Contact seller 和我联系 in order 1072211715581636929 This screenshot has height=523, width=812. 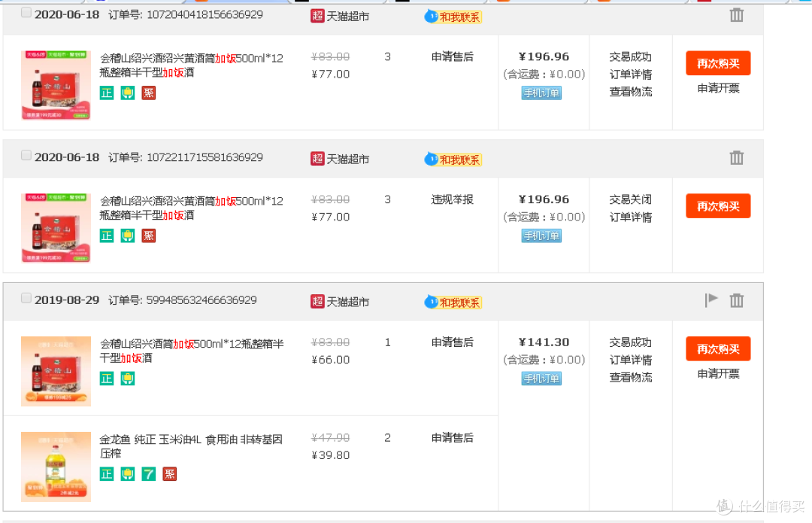pyautogui.click(x=453, y=160)
